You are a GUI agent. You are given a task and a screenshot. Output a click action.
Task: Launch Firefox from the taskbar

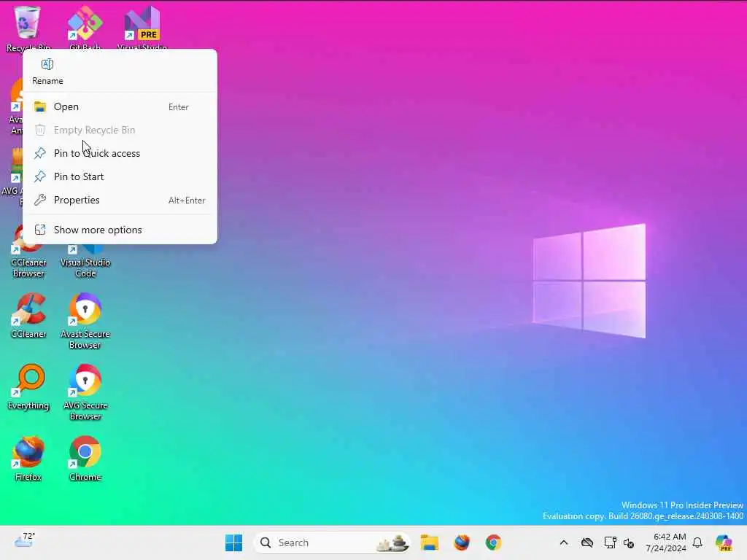pyautogui.click(x=461, y=542)
